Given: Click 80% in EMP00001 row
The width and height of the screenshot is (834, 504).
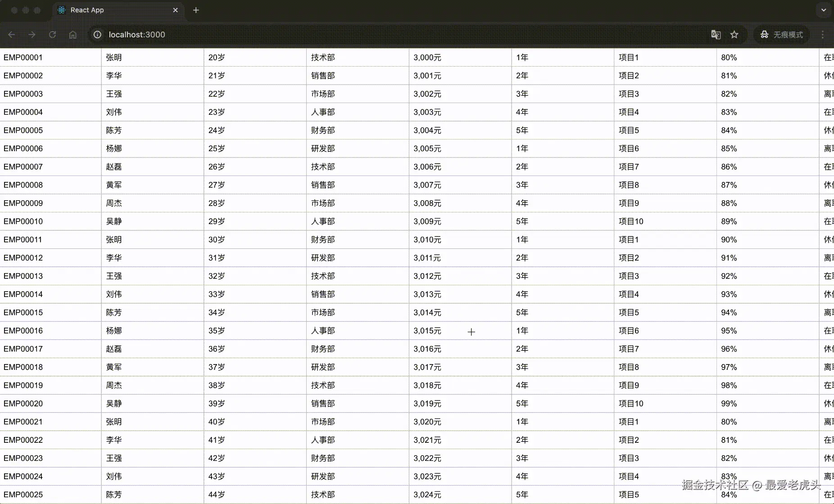Looking at the screenshot, I should (x=729, y=58).
